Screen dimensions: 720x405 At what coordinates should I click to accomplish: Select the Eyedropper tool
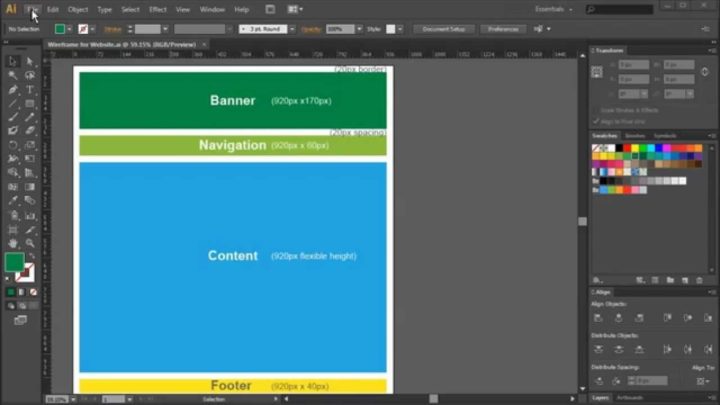(12, 201)
